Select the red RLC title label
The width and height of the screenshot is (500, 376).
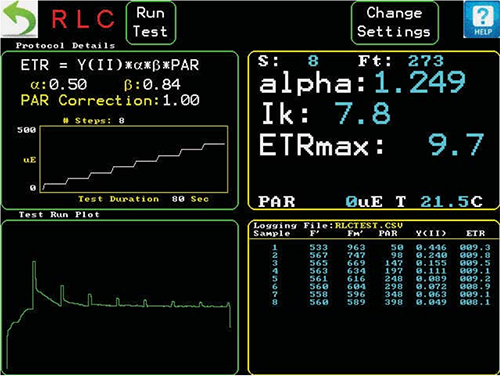click(83, 19)
